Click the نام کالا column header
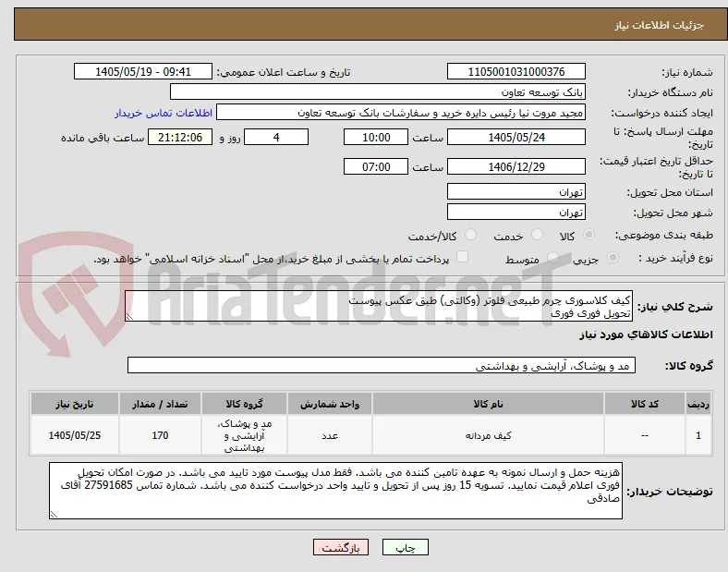728x572 pixels. coord(488,404)
